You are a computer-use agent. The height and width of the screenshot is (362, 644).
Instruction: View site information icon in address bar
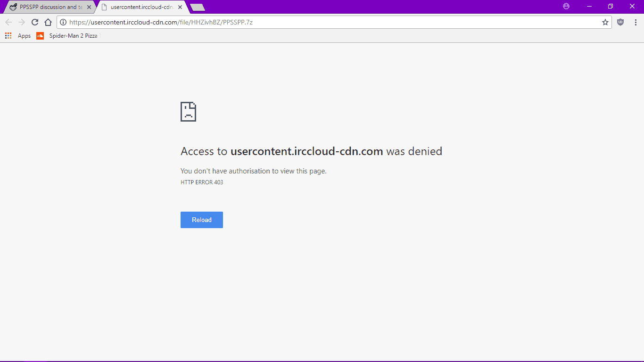[63, 22]
